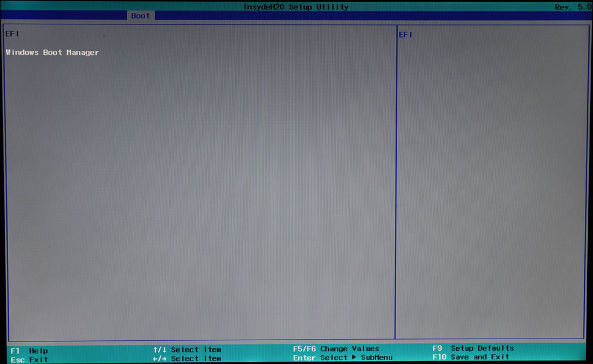Click the EFI heading in left pane
The height and width of the screenshot is (364, 593).
tap(12, 34)
